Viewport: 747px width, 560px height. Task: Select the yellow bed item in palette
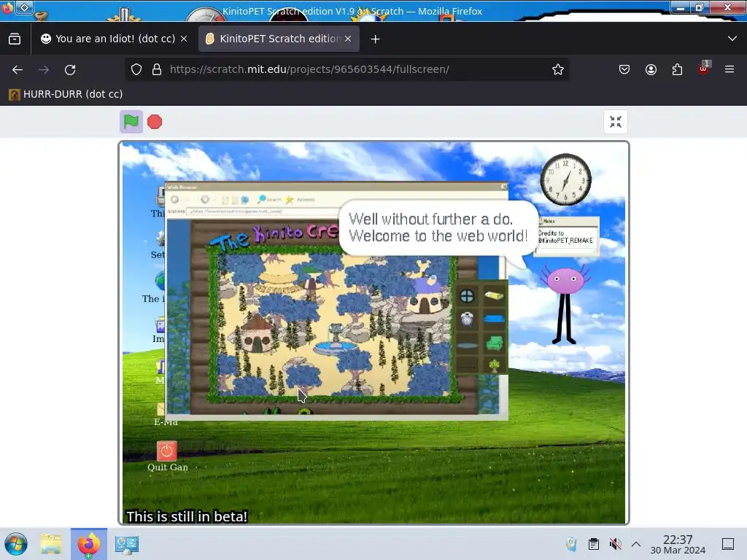pos(494,296)
